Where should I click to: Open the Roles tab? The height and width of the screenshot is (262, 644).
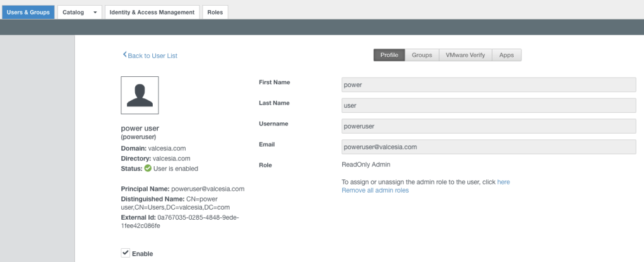click(x=215, y=12)
